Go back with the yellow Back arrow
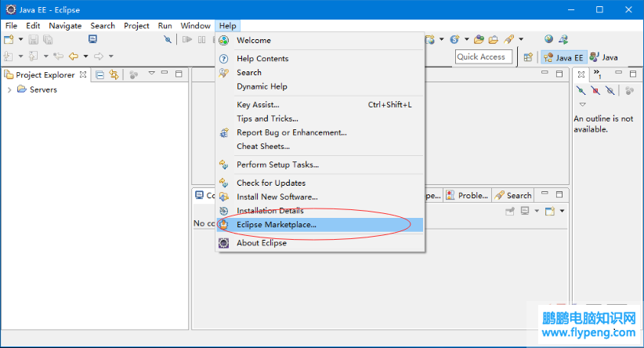Image resolution: width=644 pixels, height=348 pixels. pos(74,56)
